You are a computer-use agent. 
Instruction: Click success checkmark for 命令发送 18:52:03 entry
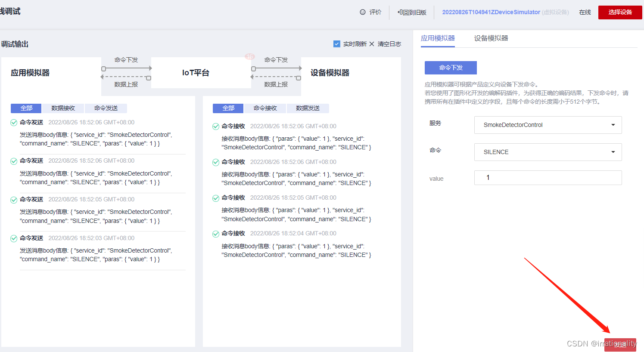pyautogui.click(x=14, y=238)
